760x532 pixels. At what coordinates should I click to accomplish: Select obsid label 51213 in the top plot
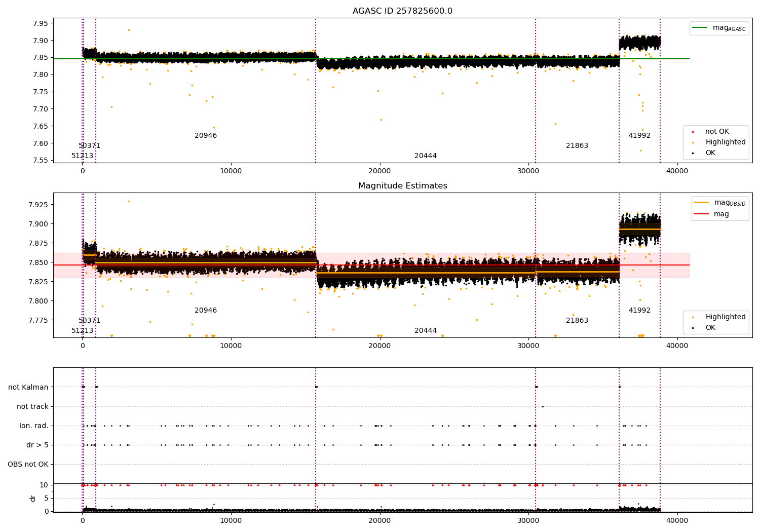pyautogui.click(x=83, y=156)
